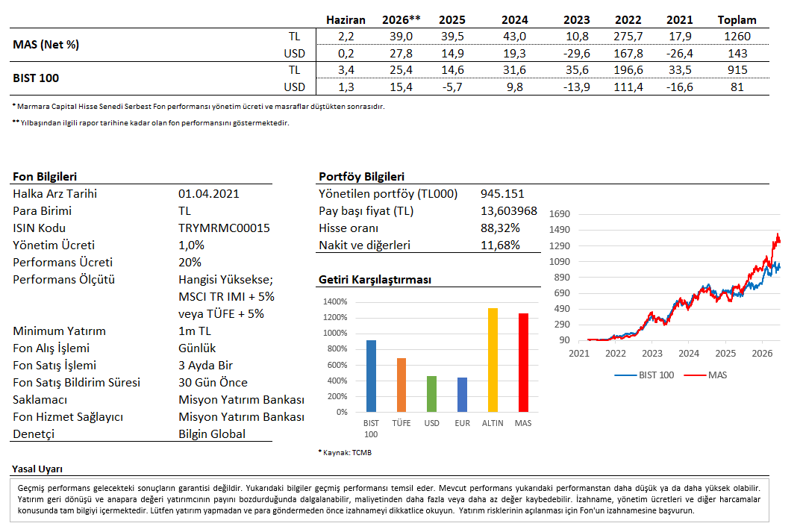Click the Portföy Bilgileri heading
The width and height of the screenshot is (803, 532).
tap(361, 177)
